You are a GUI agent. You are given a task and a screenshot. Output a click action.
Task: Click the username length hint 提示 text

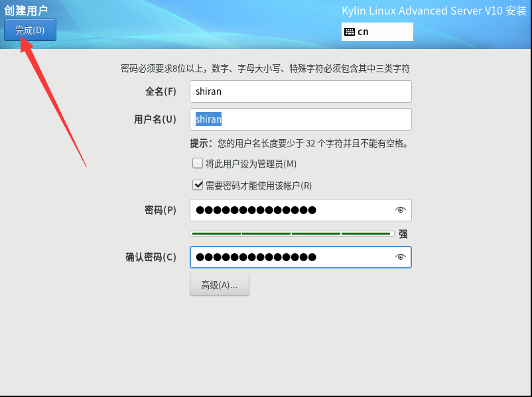299,143
